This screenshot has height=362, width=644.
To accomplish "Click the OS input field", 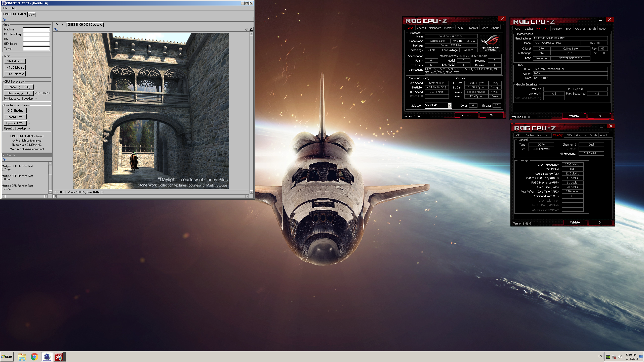I will click(x=36, y=39).
